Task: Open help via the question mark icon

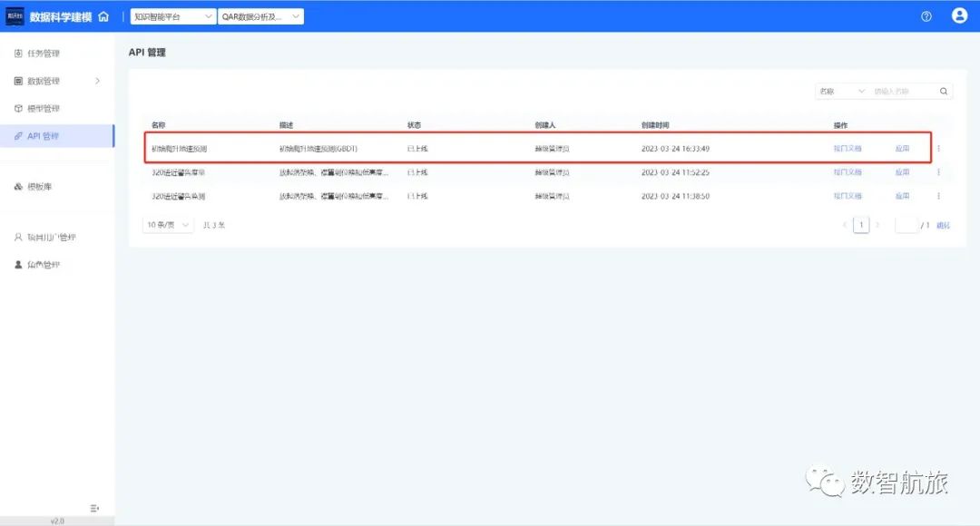Action: (x=925, y=15)
